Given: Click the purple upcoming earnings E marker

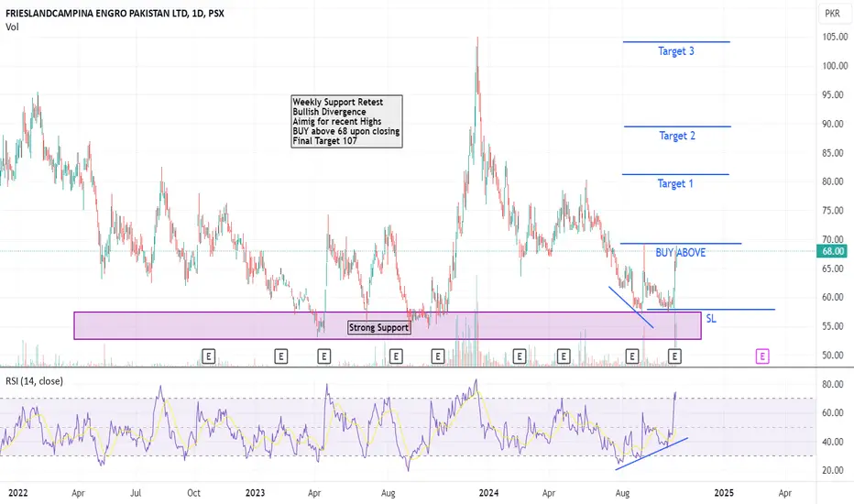Looking at the screenshot, I should (762, 356).
